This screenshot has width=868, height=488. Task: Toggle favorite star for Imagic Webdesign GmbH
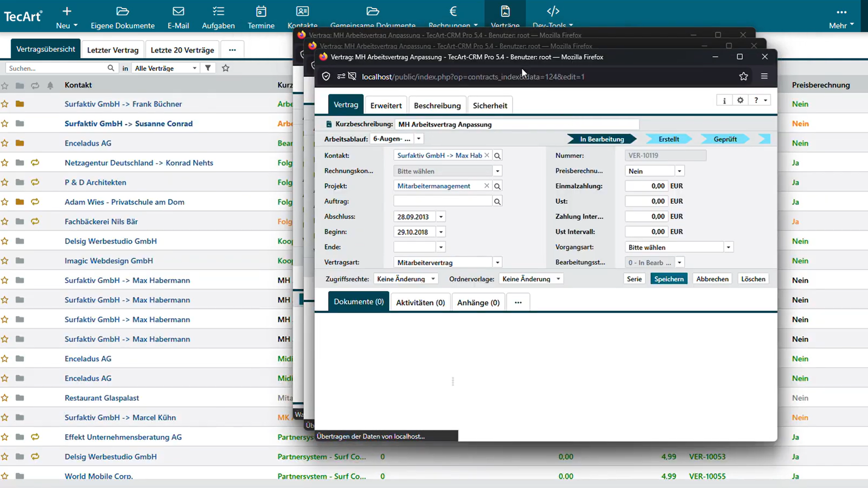point(5,261)
